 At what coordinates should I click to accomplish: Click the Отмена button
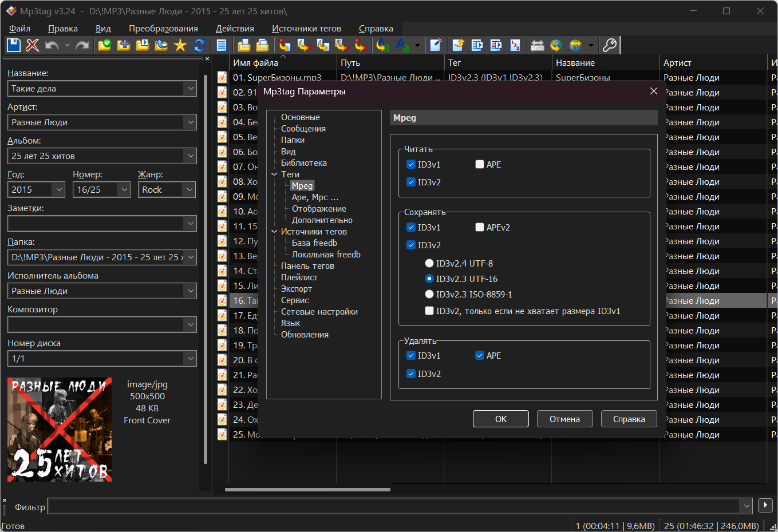[565, 419]
